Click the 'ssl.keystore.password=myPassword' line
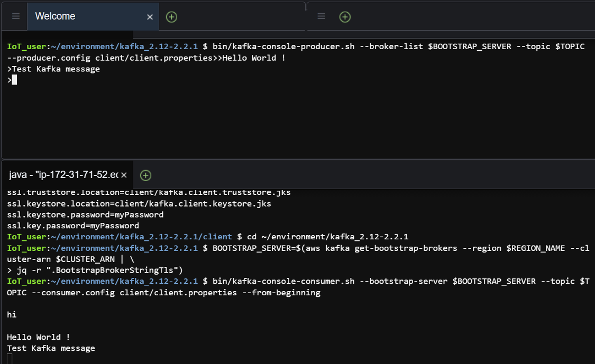 [x=85, y=214]
